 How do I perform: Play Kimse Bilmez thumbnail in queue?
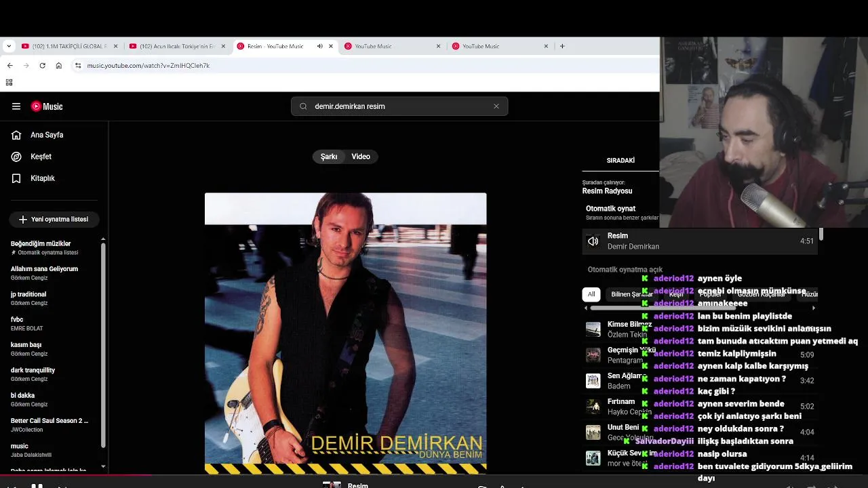click(x=593, y=329)
